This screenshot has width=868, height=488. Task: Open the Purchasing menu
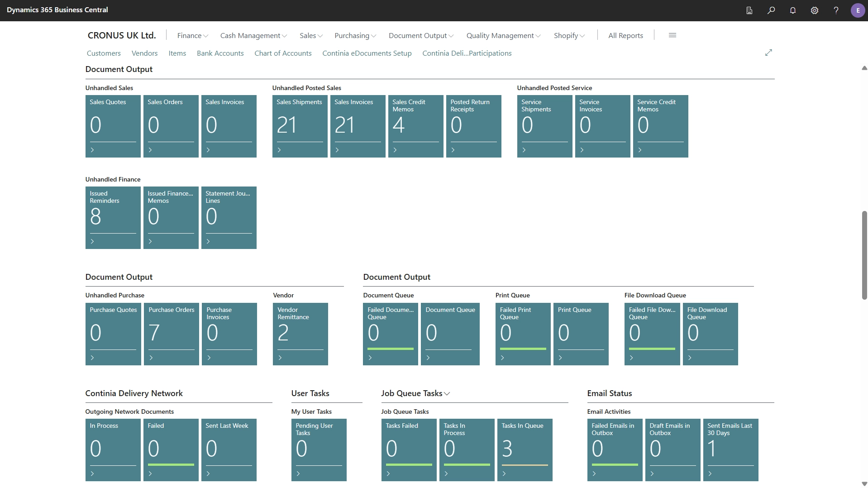coord(355,35)
